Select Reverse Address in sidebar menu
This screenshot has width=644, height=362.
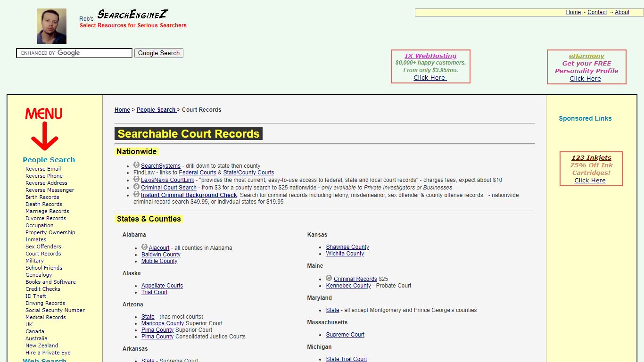(x=46, y=183)
